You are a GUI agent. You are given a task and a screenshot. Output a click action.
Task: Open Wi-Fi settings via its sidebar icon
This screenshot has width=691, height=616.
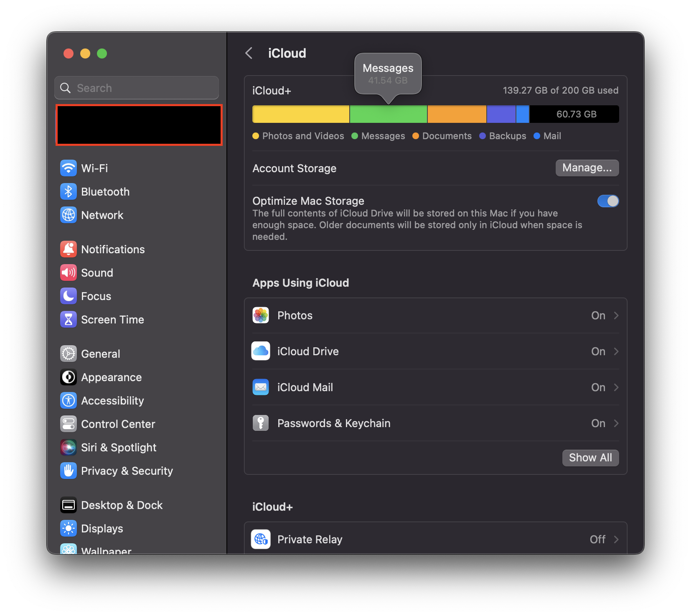click(69, 168)
